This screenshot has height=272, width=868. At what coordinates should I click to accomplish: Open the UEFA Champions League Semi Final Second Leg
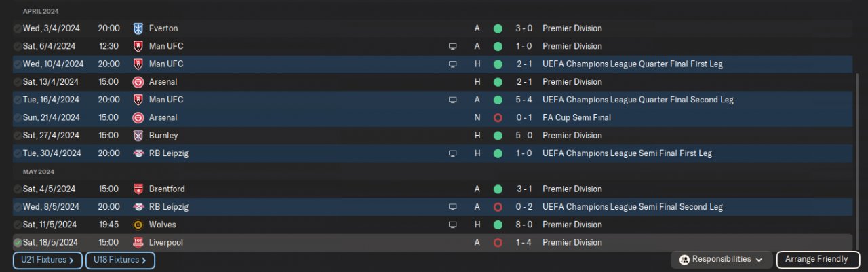click(x=632, y=207)
